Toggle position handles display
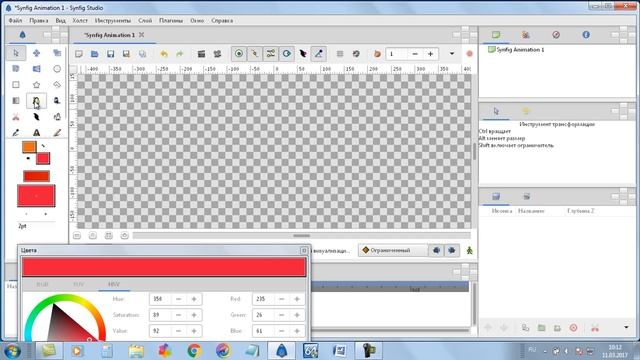640x360 pixels. [239, 54]
